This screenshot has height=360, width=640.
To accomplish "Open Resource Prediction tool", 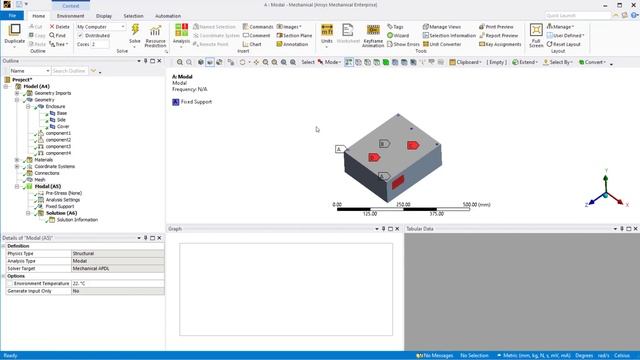I will click(x=155, y=35).
